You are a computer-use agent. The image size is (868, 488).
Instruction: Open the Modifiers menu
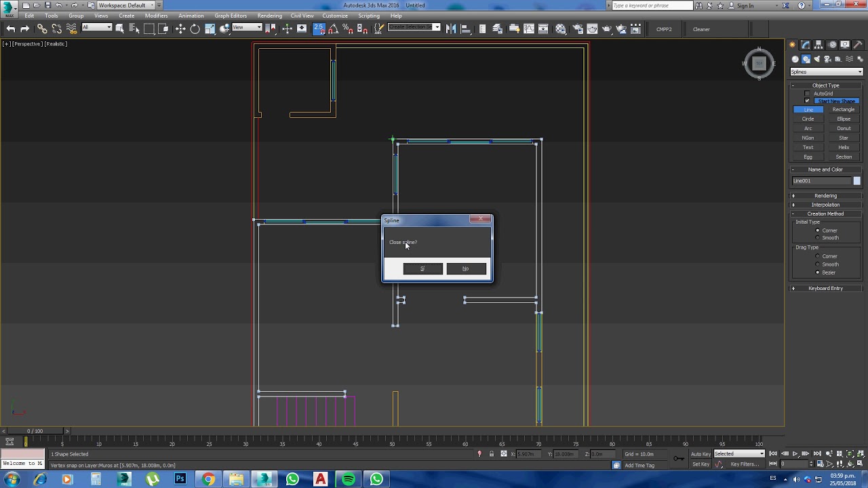[156, 16]
